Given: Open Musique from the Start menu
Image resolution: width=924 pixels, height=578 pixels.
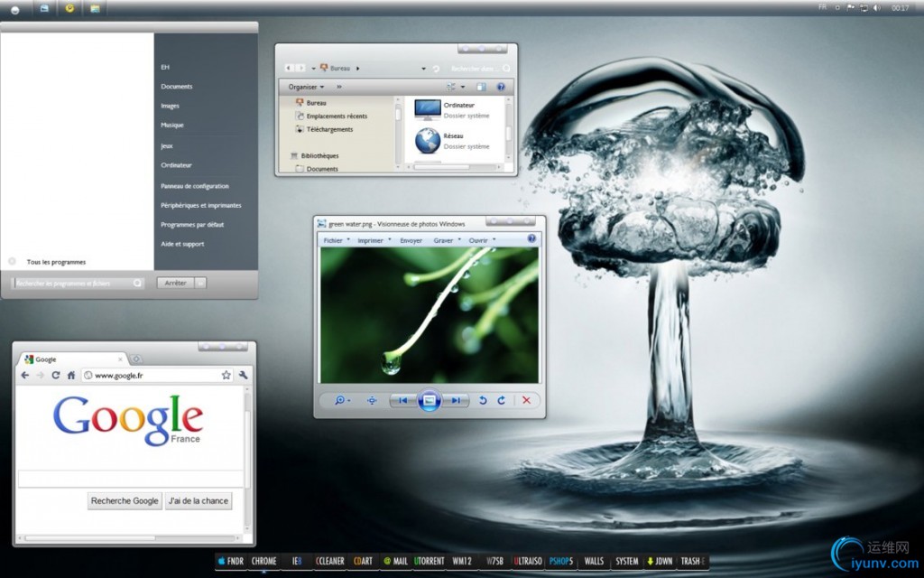Looking at the screenshot, I should tap(172, 125).
